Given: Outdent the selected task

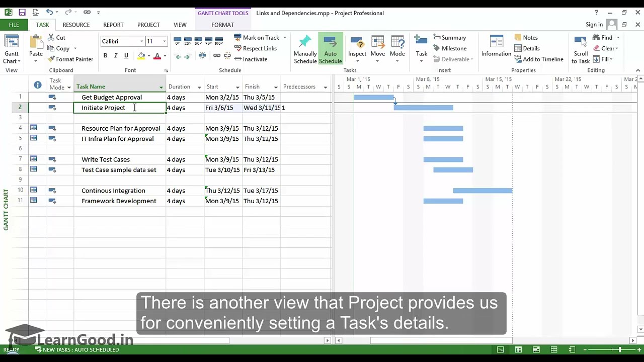Looking at the screenshot, I should click(177, 55).
